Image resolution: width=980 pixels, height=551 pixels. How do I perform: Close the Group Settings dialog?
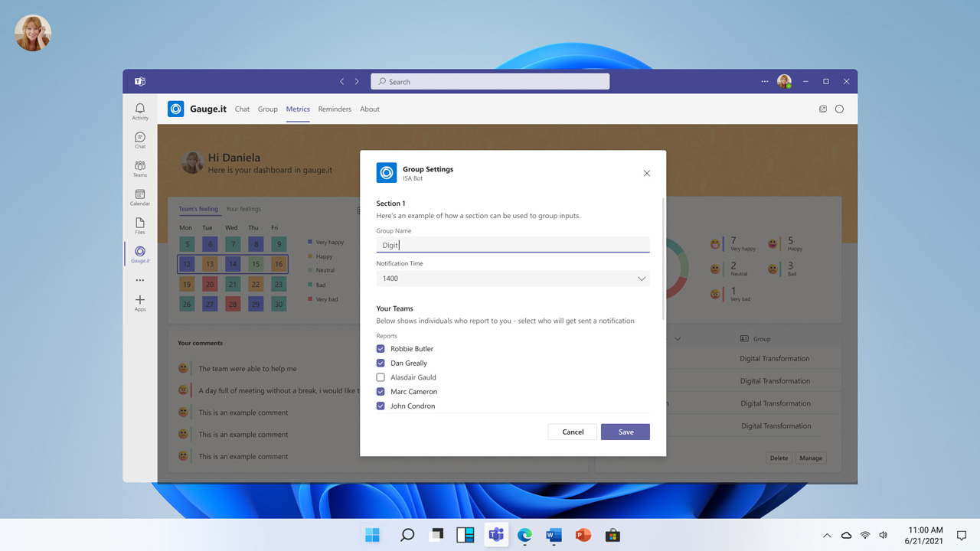(647, 173)
